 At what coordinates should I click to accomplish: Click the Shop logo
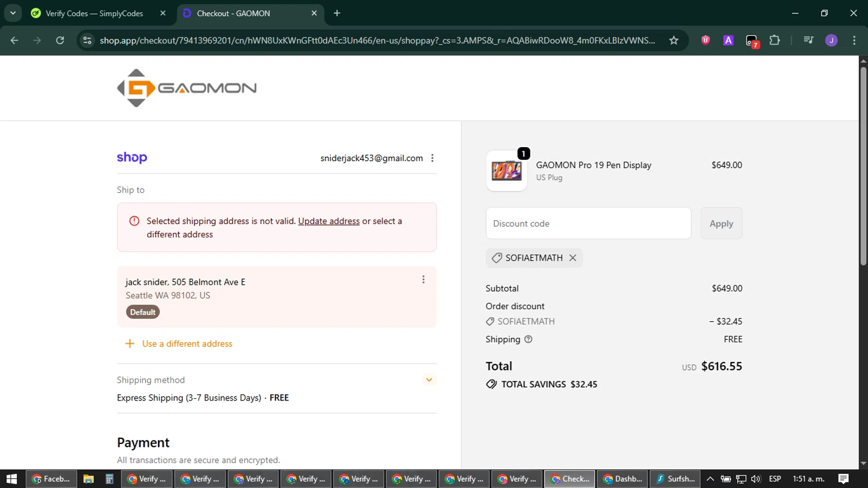coord(132,157)
